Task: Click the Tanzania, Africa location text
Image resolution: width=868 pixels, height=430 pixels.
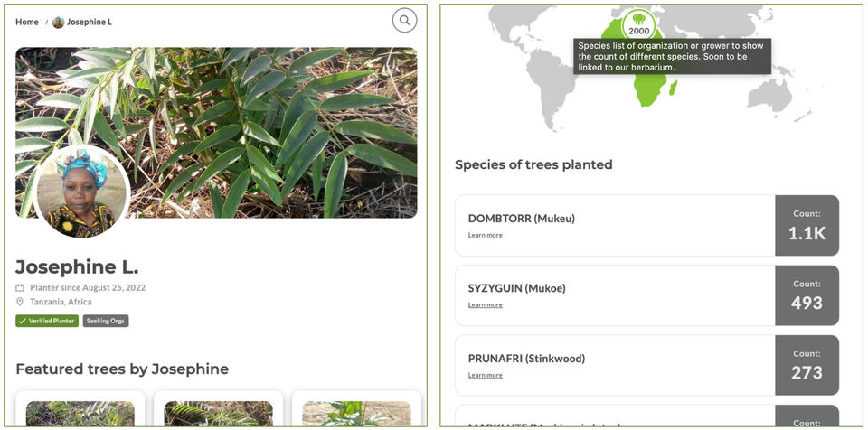Action: [x=61, y=302]
